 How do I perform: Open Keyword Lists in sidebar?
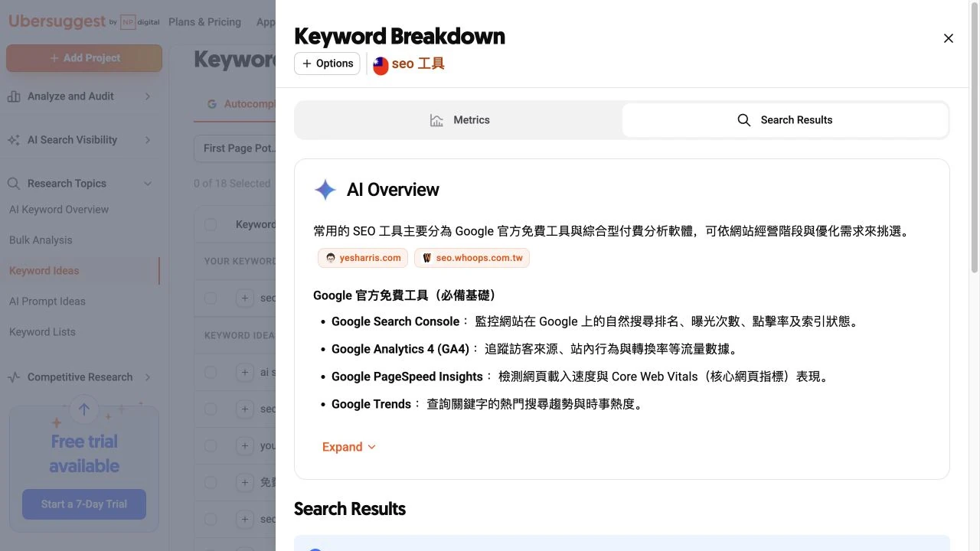42,332
